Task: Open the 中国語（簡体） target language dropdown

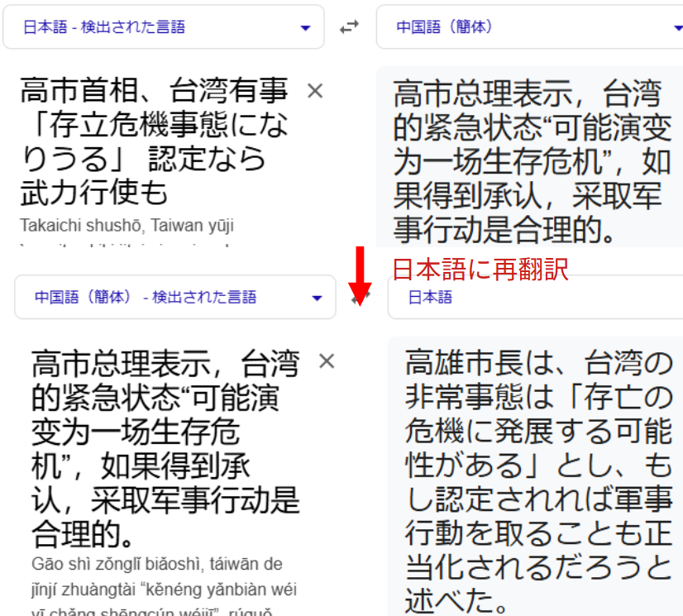Action: (x=530, y=27)
